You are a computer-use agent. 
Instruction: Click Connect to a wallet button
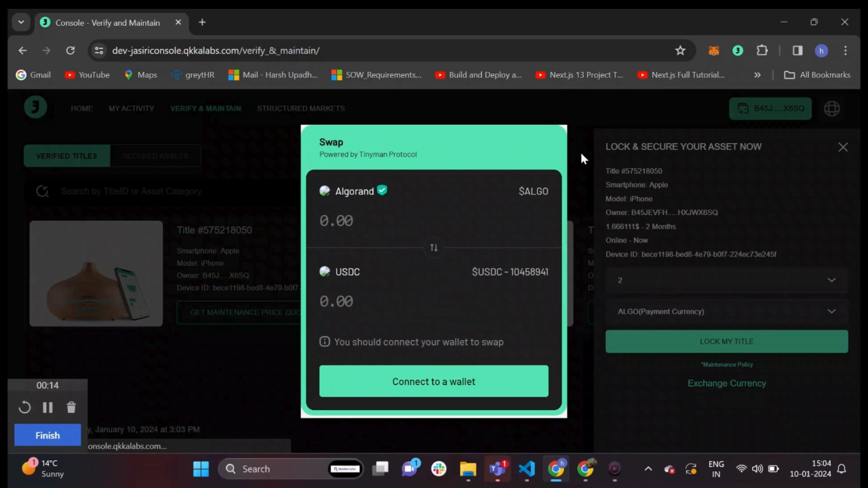pyautogui.click(x=434, y=381)
